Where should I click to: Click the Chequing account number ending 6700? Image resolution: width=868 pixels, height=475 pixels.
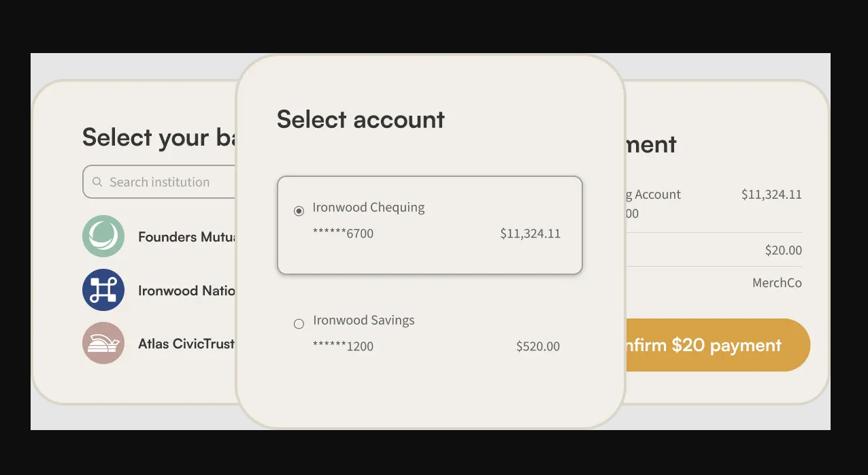point(343,234)
